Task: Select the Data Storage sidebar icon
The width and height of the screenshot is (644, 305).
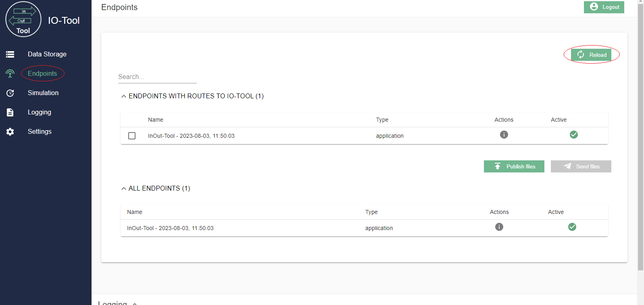Action: coord(10,54)
